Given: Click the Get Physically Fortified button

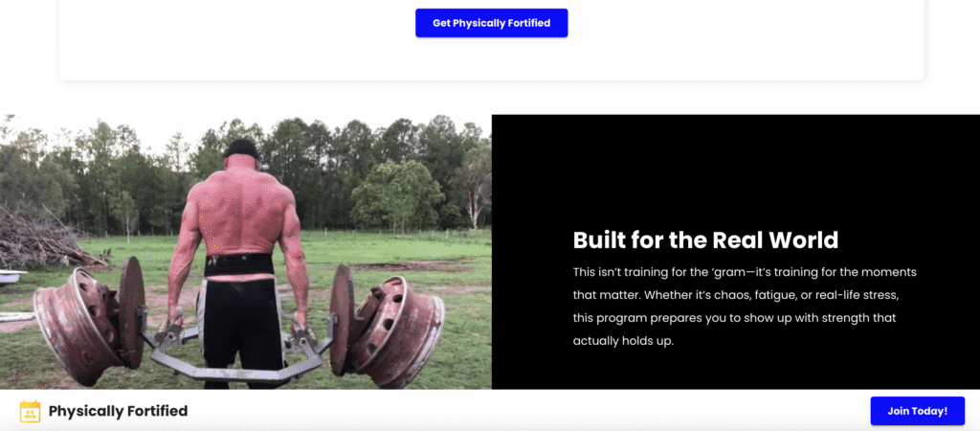Looking at the screenshot, I should [491, 23].
